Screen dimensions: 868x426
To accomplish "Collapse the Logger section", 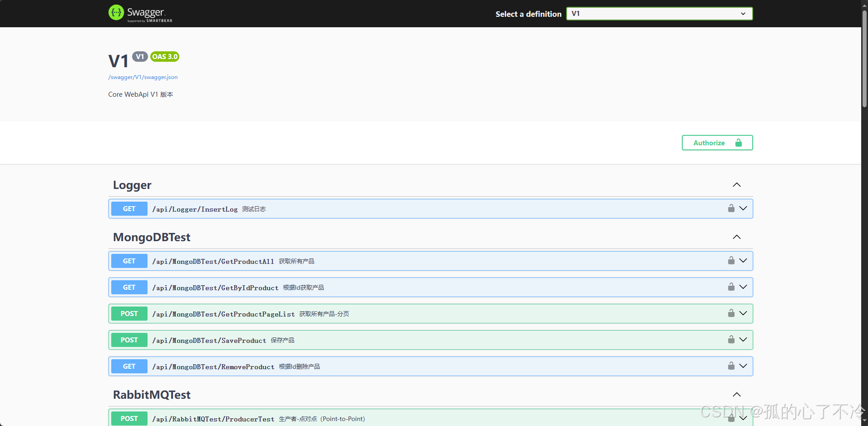I will click(737, 185).
